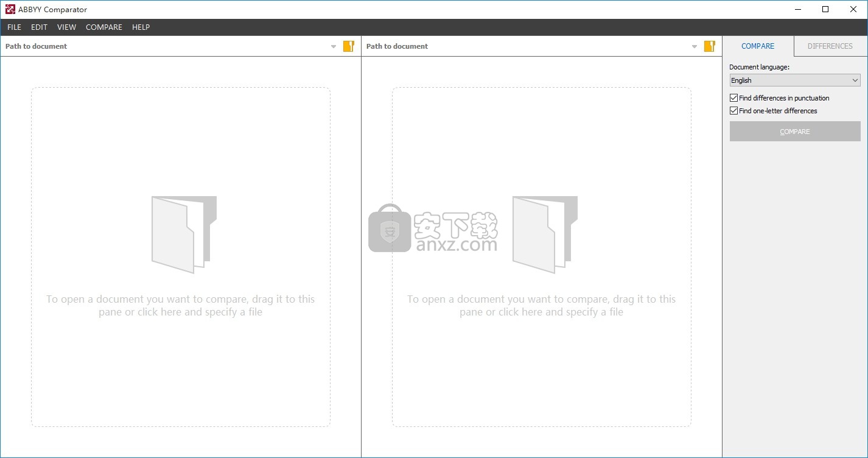Image resolution: width=868 pixels, height=458 pixels.
Task: Close the ABBYY Comparator window
Action: (x=853, y=9)
